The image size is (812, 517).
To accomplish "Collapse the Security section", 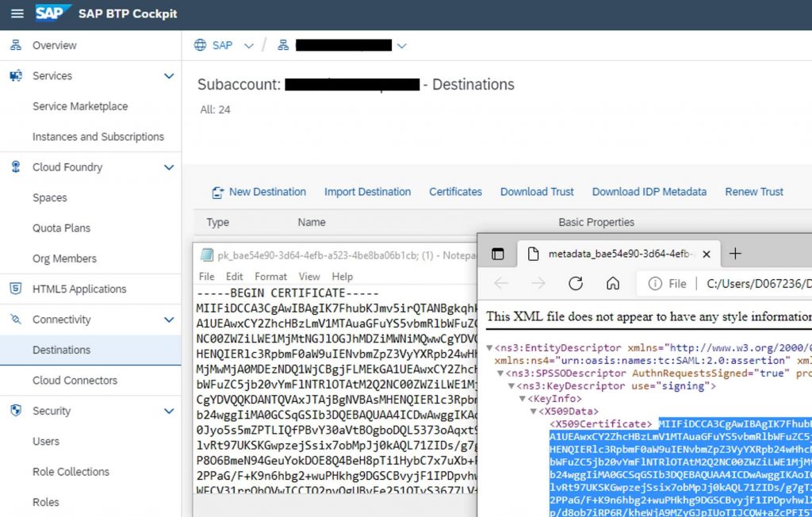I will click(x=169, y=410).
